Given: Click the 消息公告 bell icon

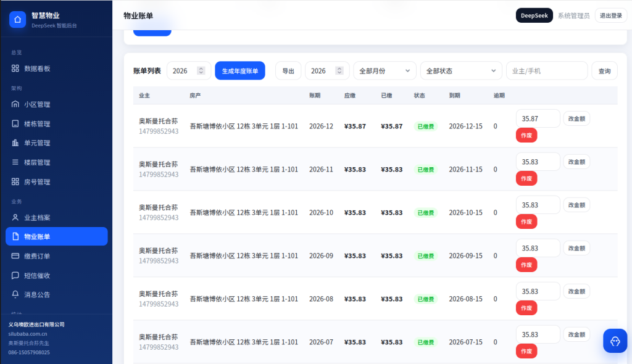Looking at the screenshot, I should point(15,294).
